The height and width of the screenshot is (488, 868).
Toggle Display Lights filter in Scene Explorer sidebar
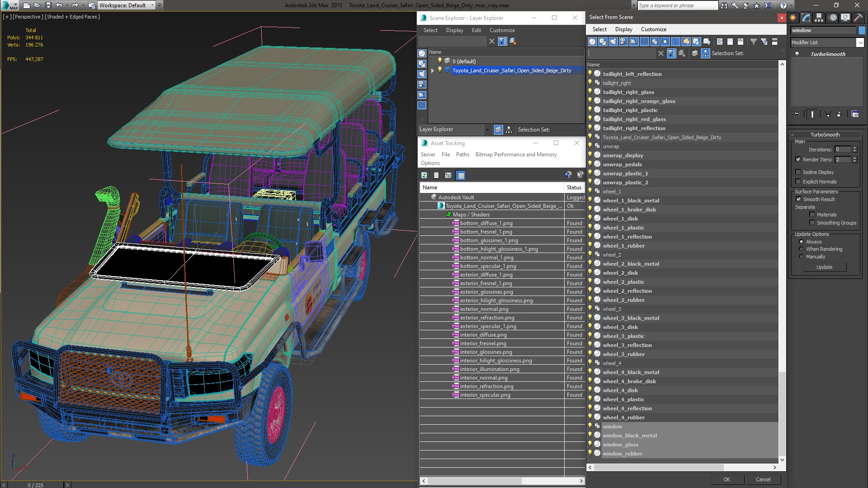(422, 74)
